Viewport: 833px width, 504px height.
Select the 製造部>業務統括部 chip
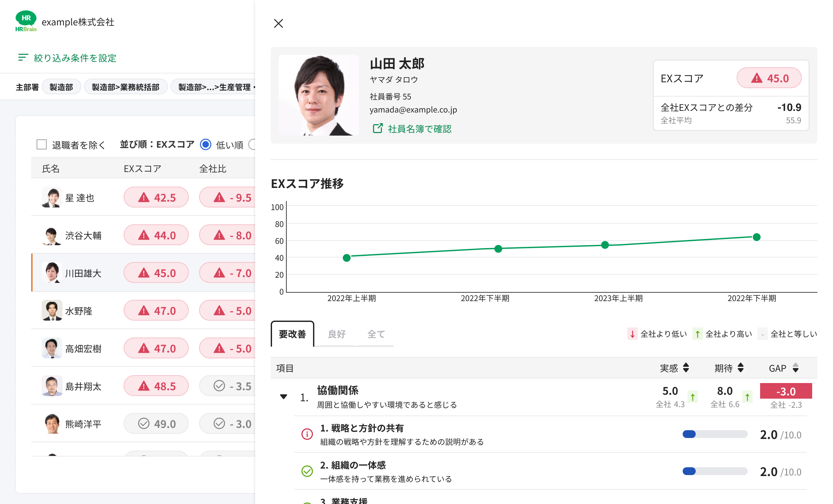[125, 87]
